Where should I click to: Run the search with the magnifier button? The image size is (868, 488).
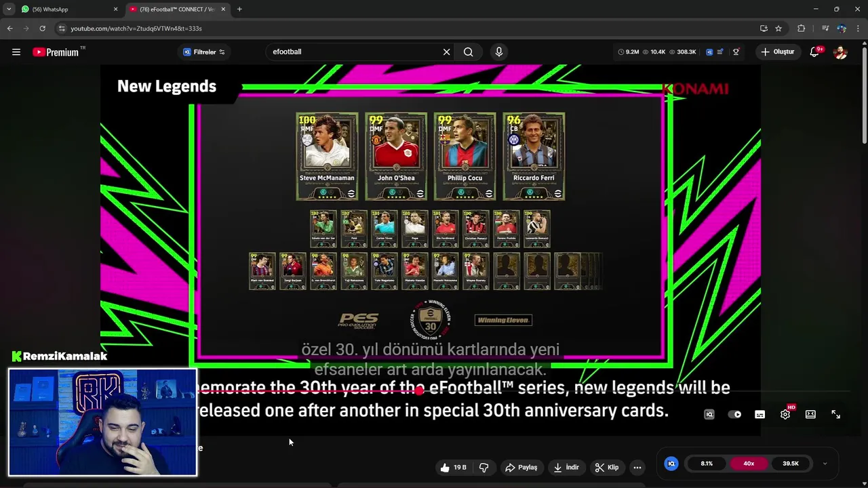click(469, 52)
